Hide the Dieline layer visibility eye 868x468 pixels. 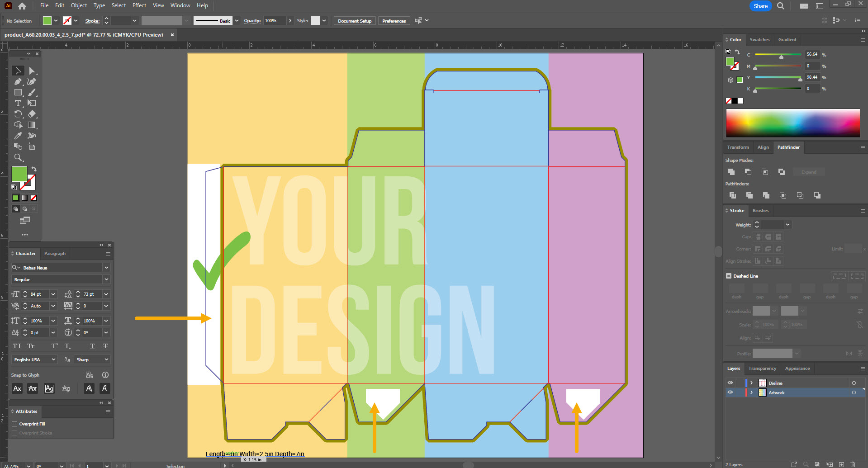[730, 383]
